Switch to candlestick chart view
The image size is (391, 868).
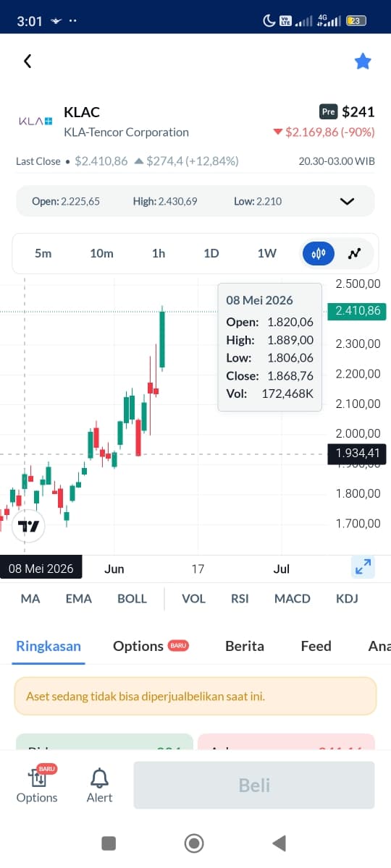tap(319, 253)
